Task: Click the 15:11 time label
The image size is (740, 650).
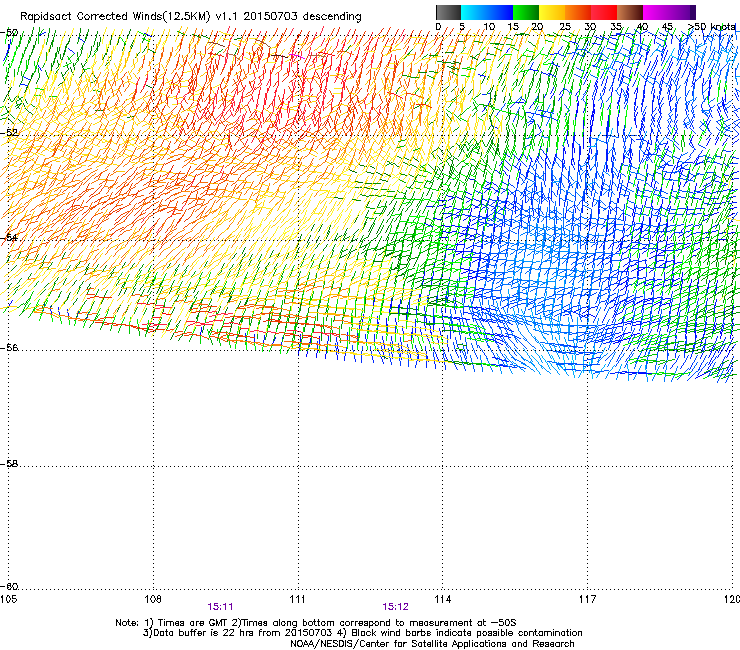Action: 220,607
